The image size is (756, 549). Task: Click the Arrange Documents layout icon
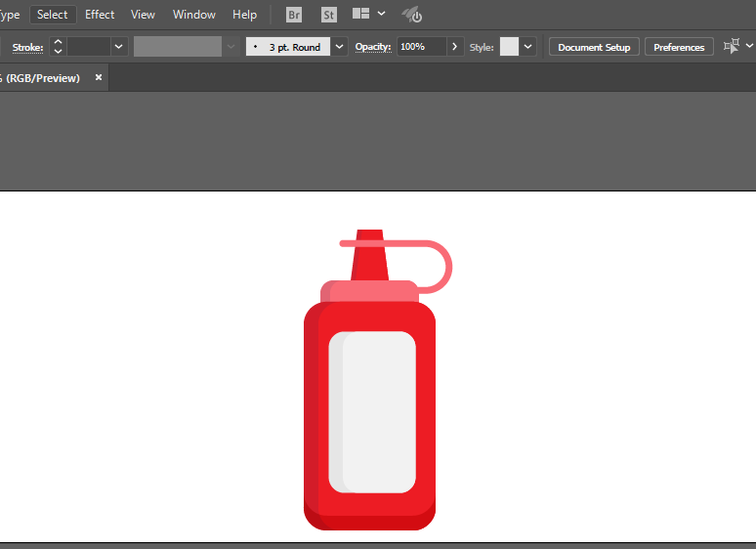click(x=360, y=15)
